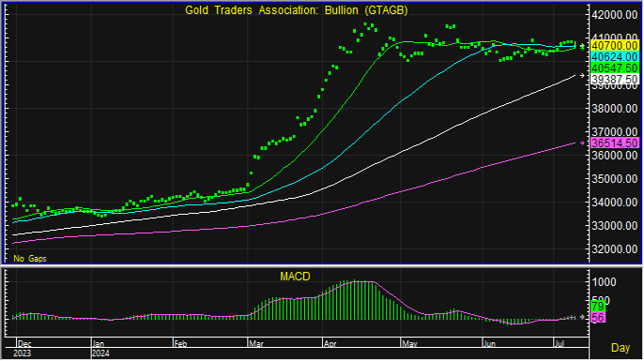Select the green 40547.50 value tag
This screenshot has height=361, width=644.
[x=614, y=68]
